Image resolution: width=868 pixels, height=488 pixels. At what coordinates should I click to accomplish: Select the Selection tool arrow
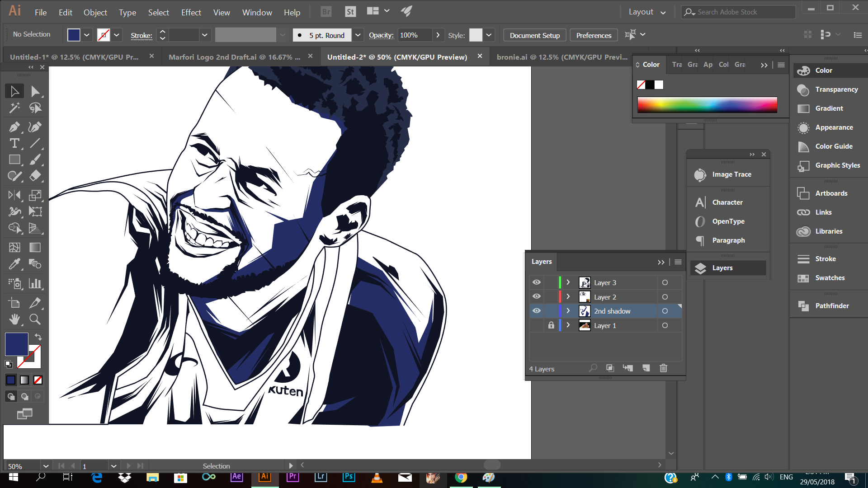[14, 91]
